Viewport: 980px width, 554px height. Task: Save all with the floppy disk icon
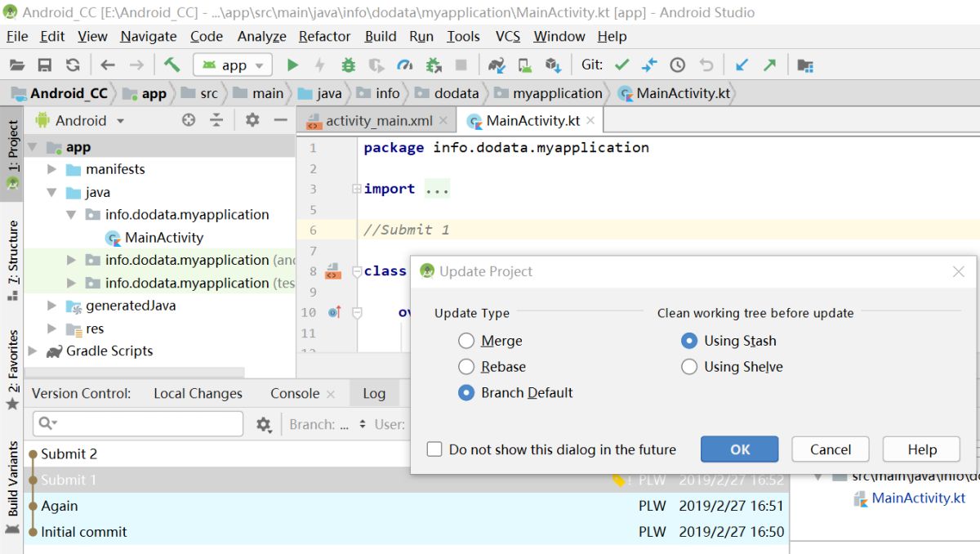[x=45, y=65]
